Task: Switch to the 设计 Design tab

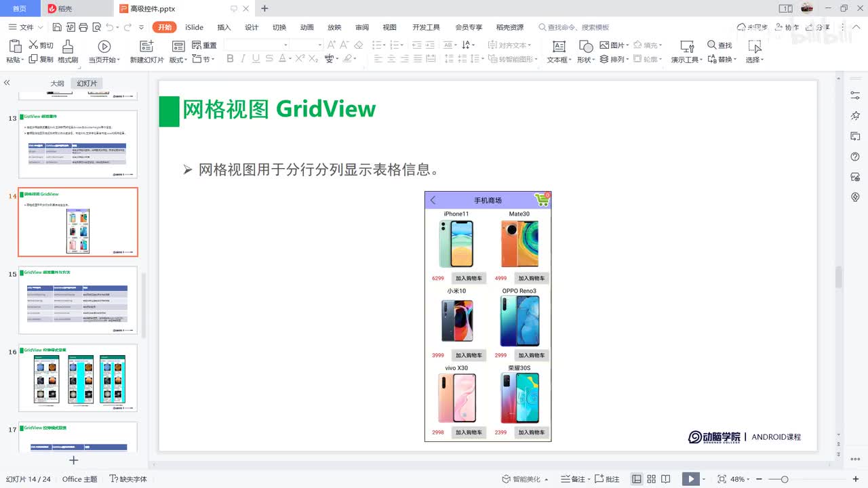Action: pyautogui.click(x=252, y=27)
